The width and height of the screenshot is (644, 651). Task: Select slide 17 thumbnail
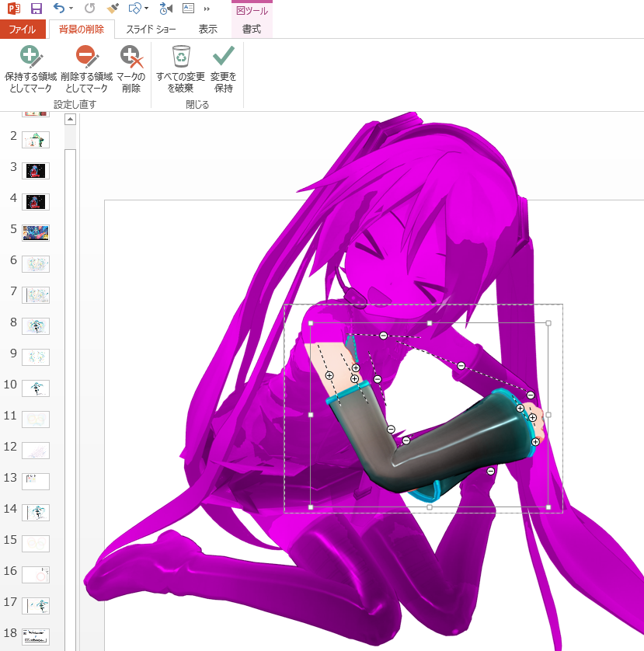coord(36,606)
